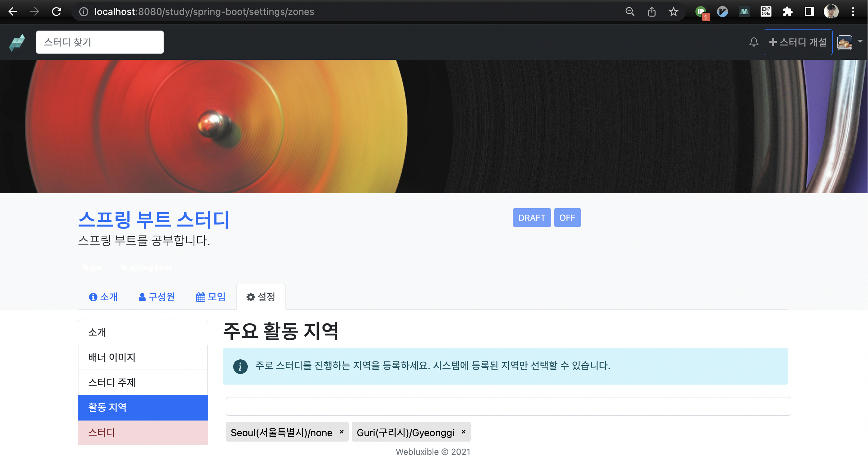The height and width of the screenshot is (464, 868).
Task: Switch to the 구성원 tab
Action: pyautogui.click(x=157, y=297)
